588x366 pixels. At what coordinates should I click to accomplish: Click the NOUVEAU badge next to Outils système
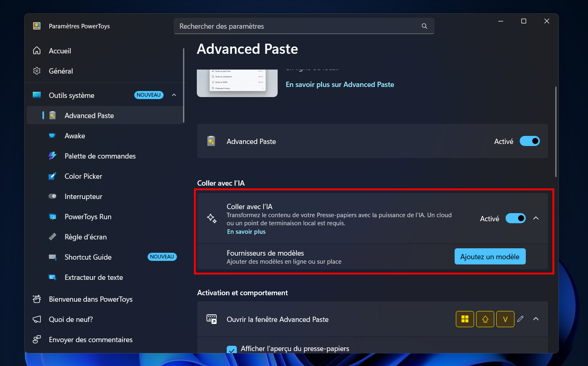[x=149, y=95]
